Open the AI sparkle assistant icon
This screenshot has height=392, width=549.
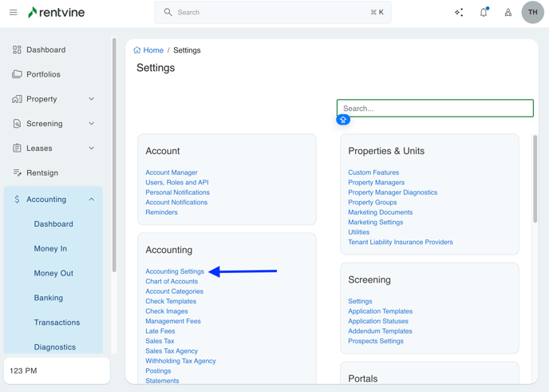[459, 13]
